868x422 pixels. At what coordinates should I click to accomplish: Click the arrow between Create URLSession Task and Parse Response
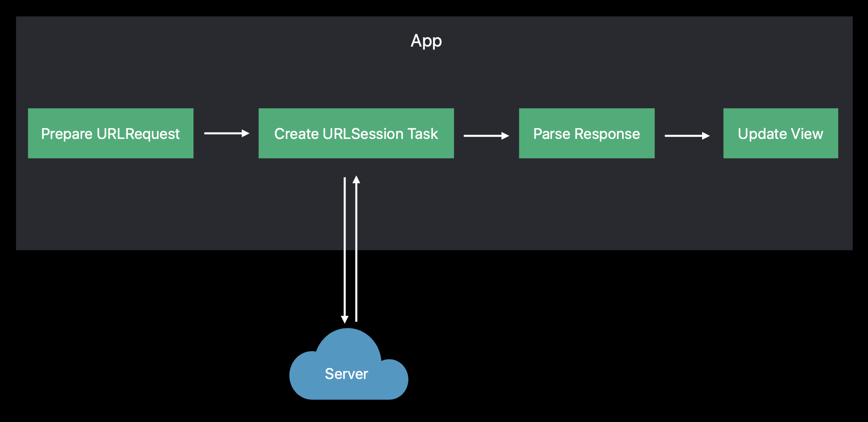pos(486,136)
